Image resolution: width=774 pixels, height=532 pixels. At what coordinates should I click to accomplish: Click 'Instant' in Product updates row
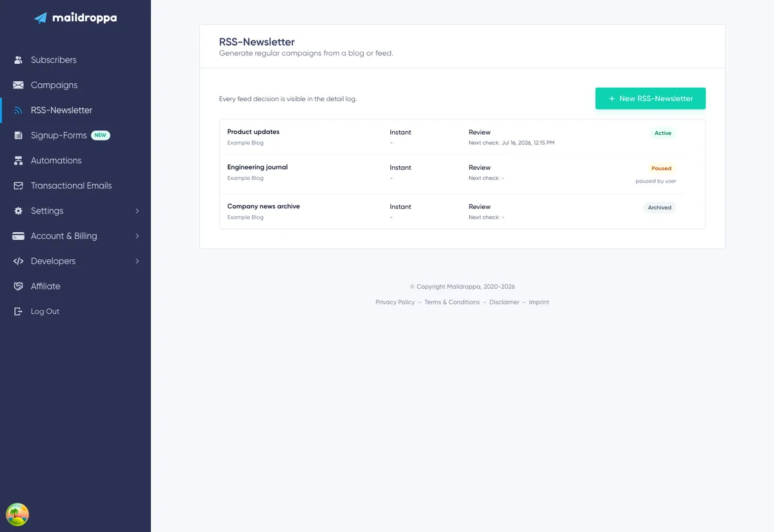[x=401, y=132]
